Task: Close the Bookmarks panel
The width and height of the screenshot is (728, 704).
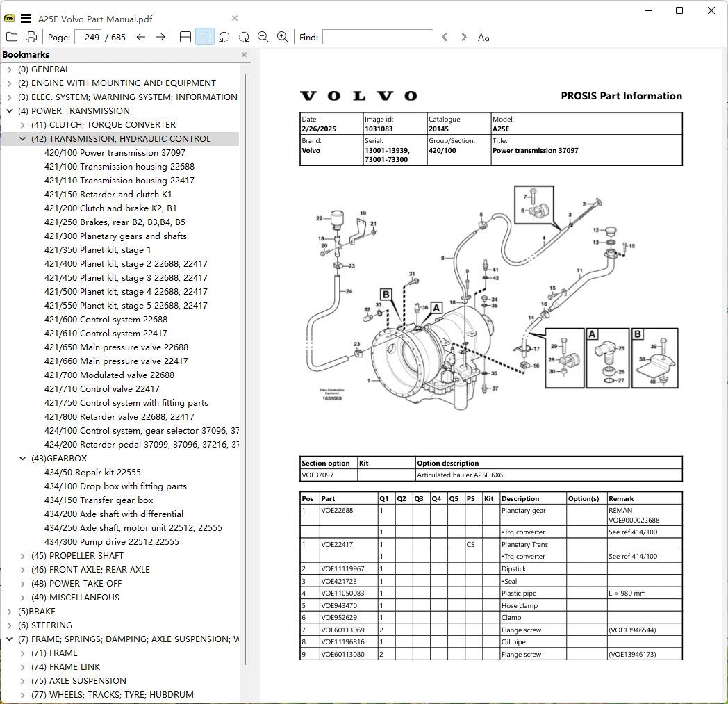Action: point(245,54)
